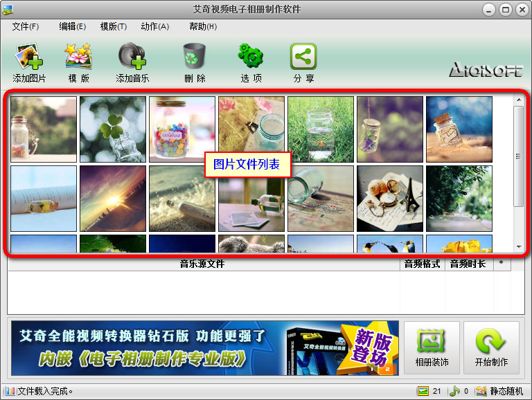Open the 文件(F) menu
This screenshot has height=400, width=532.
tap(26, 26)
